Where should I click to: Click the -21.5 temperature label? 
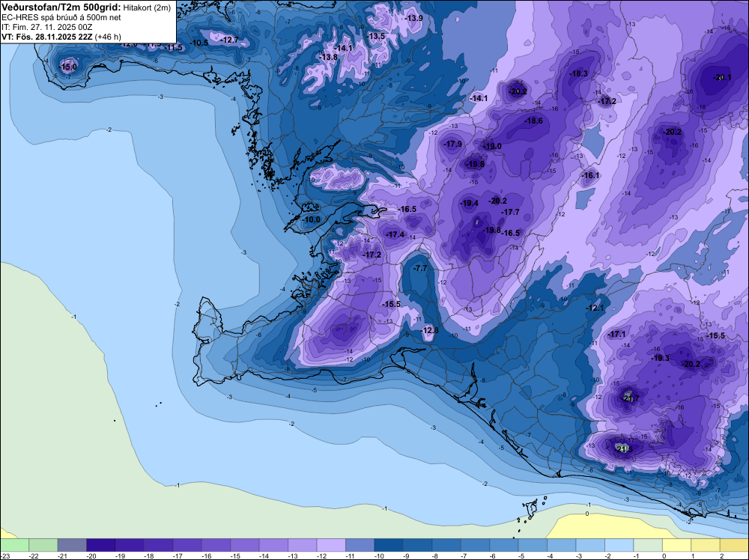pos(623,449)
